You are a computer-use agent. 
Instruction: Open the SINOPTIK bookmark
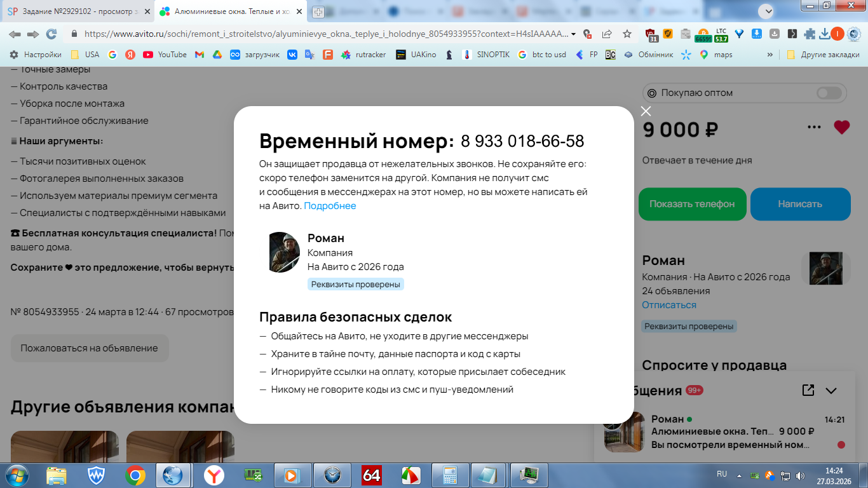pos(486,55)
